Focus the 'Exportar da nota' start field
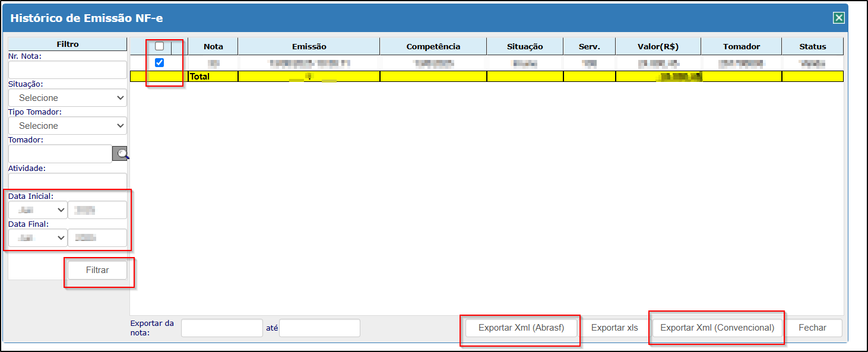 tap(221, 328)
